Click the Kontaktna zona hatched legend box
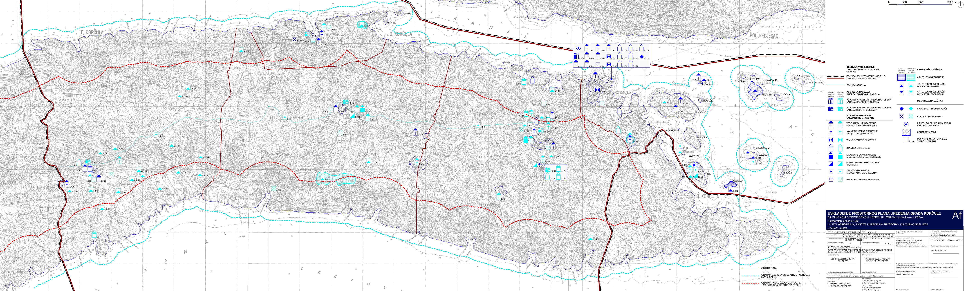 click(x=906, y=133)
